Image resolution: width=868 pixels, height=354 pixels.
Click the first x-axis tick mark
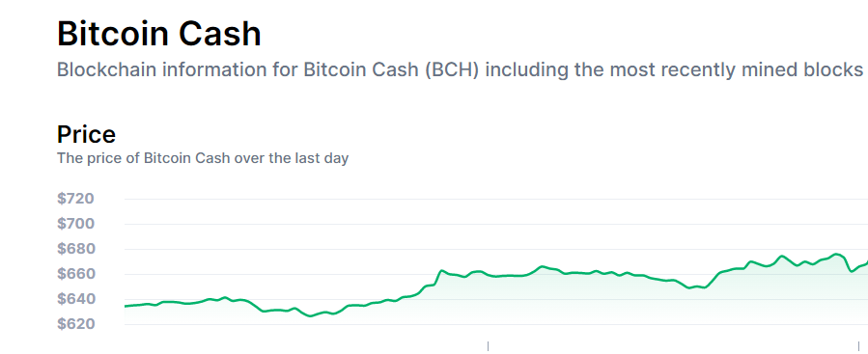pos(488,346)
